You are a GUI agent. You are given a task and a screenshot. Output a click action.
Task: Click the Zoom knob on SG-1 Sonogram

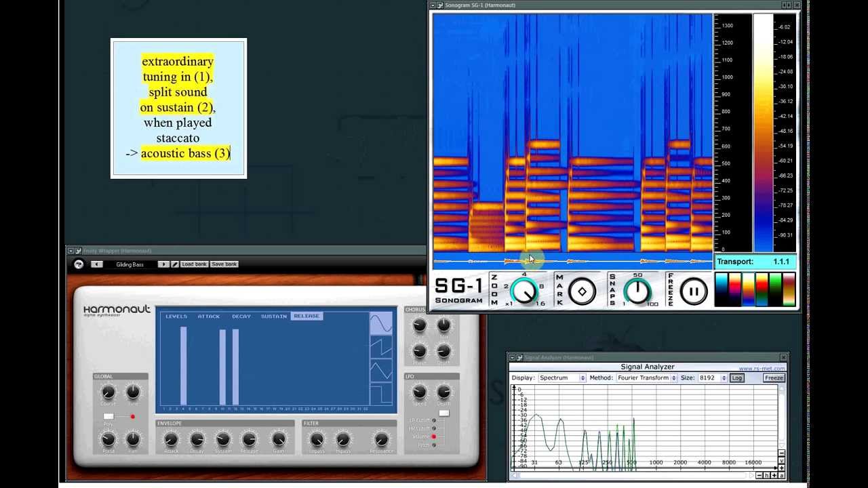pyautogui.click(x=524, y=292)
